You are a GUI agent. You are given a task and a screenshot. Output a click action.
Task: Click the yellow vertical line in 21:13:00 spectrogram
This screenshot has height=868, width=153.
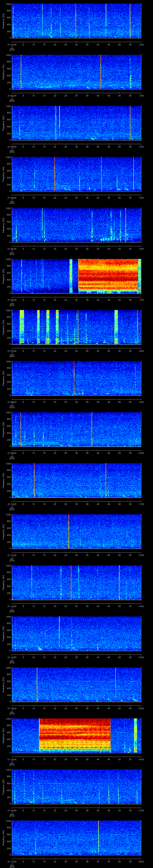pos(59,631)
